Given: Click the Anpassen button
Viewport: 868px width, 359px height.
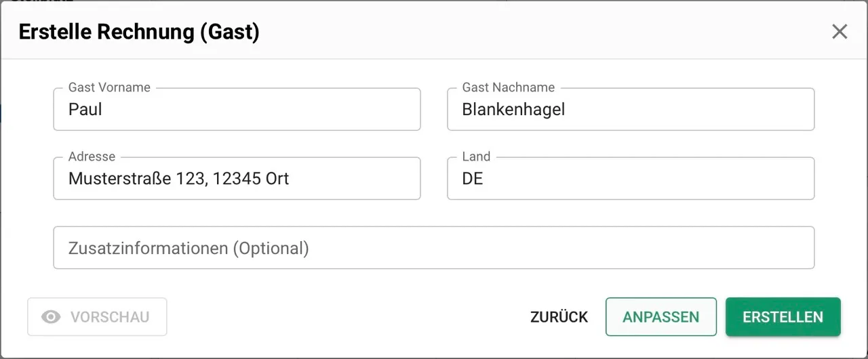Looking at the screenshot, I should pyautogui.click(x=660, y=317).
